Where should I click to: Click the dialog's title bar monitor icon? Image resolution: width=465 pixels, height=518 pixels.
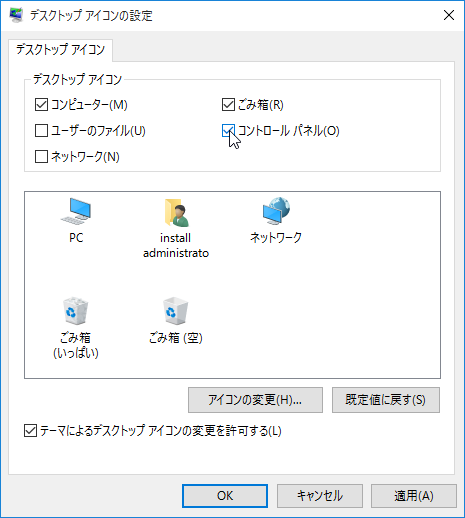coord(16,15)
